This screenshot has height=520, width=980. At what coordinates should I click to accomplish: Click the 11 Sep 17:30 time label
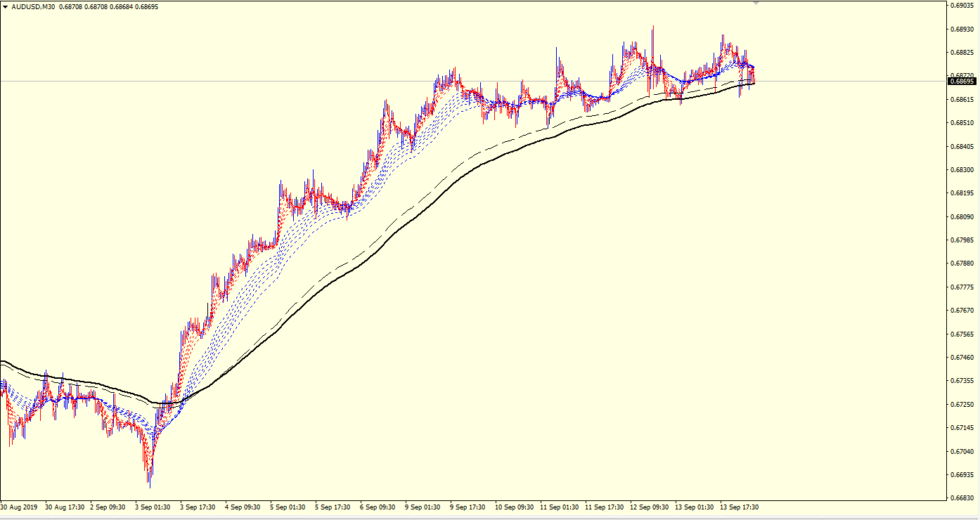click(605, 507)
